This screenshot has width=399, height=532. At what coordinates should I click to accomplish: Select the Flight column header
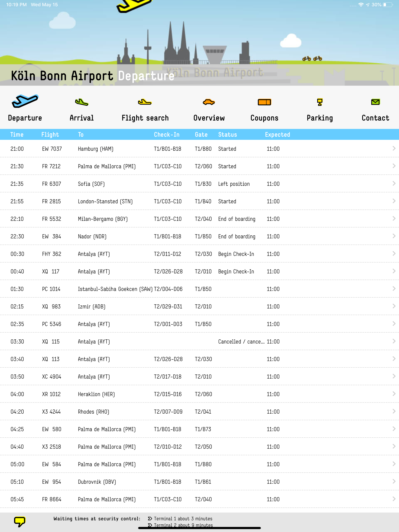(50, 134)
